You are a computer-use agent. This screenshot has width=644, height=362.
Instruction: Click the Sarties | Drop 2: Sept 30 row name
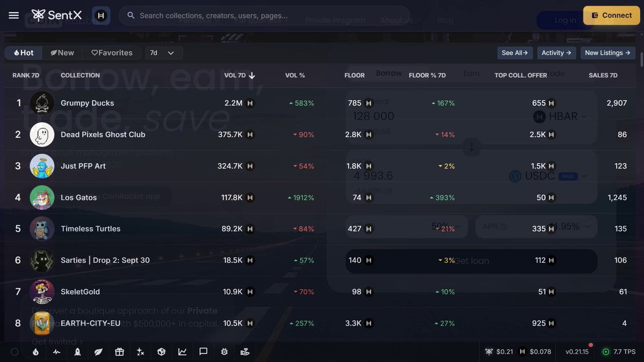(105, 261)
